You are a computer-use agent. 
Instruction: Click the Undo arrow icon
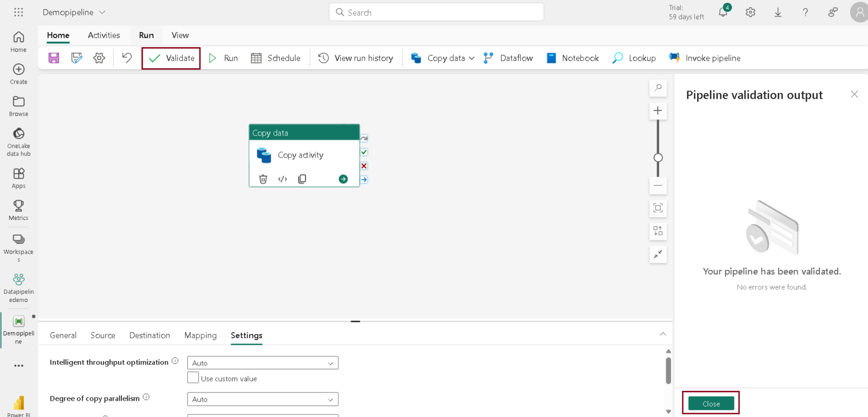point(127,58)
